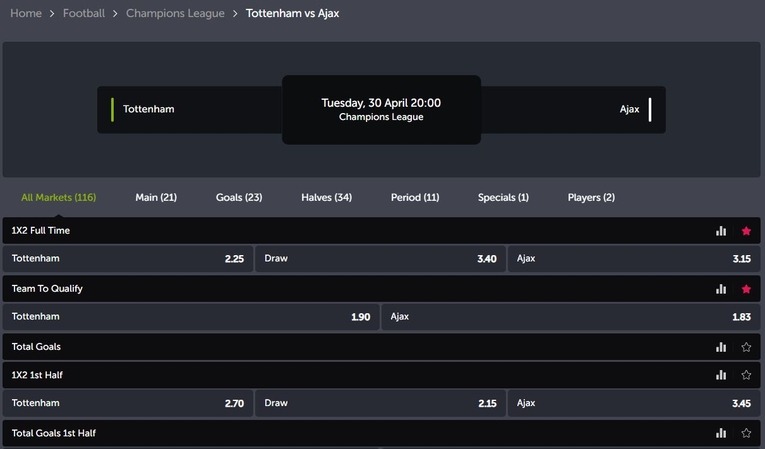Open statistics icon for Total Goals
Viewport: 765px width, 449px height.
coord(721,347)
